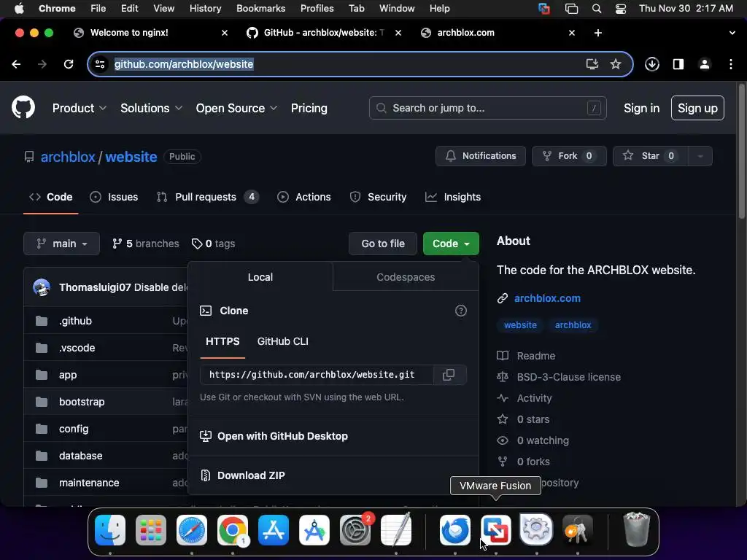Viewport: 747px width, 560px height.
Task: Click the archblox topic tag
Action: (573, 324)
